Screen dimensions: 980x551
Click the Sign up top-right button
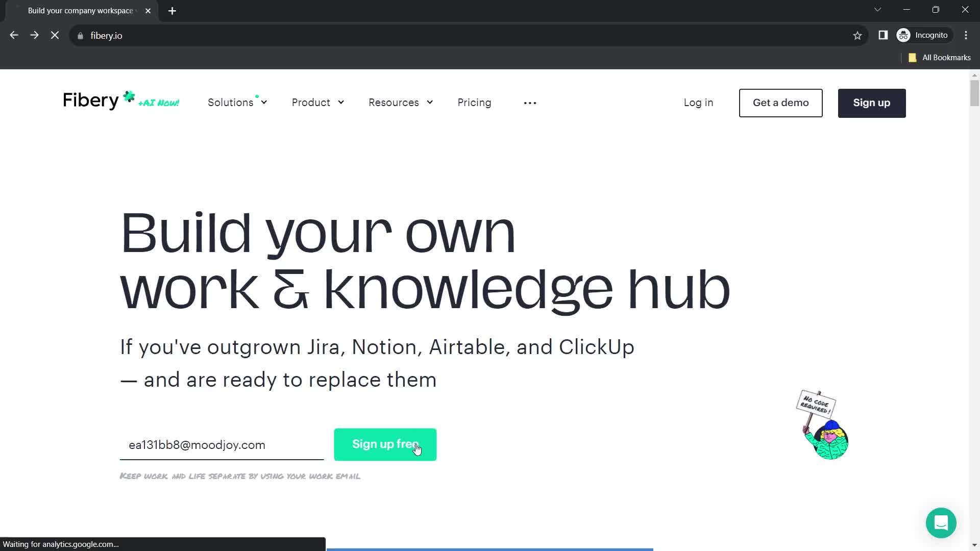(x=872, y=102)
